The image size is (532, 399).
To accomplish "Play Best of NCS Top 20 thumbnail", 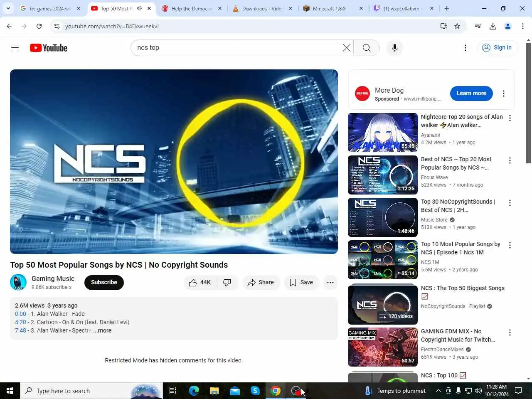I will point(383,175).
